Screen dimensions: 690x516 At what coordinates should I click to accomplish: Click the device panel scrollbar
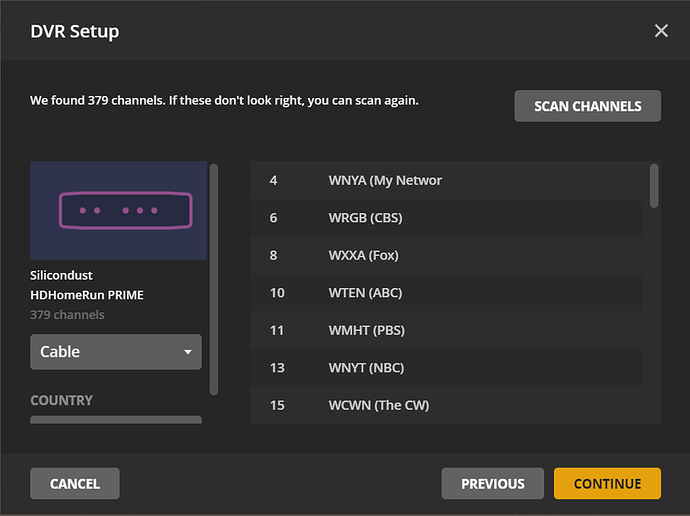pyautogui.click(x=214, y=279)
